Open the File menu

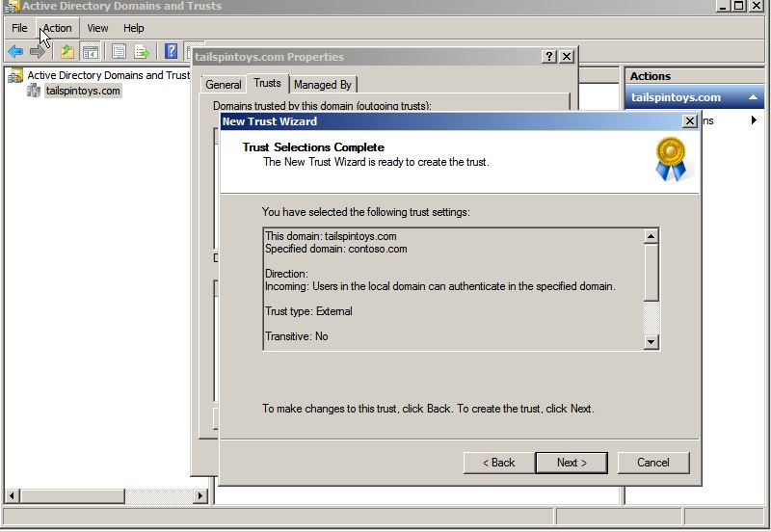19,28
